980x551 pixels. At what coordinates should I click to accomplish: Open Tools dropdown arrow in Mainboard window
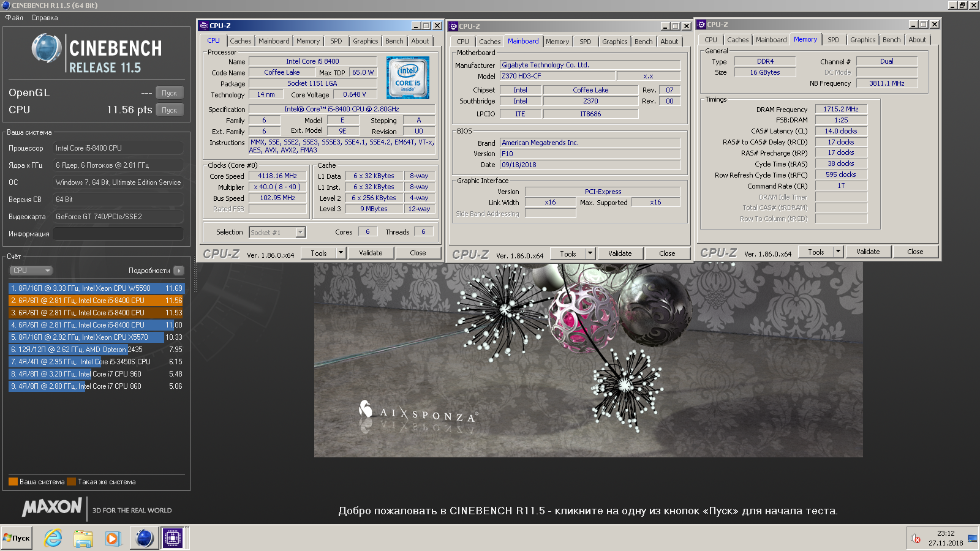point(590,253)
